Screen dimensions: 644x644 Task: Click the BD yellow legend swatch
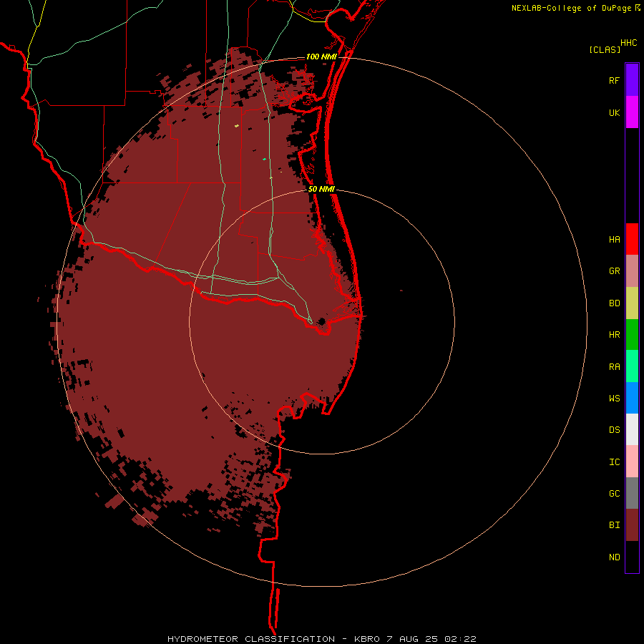[632, 303]
